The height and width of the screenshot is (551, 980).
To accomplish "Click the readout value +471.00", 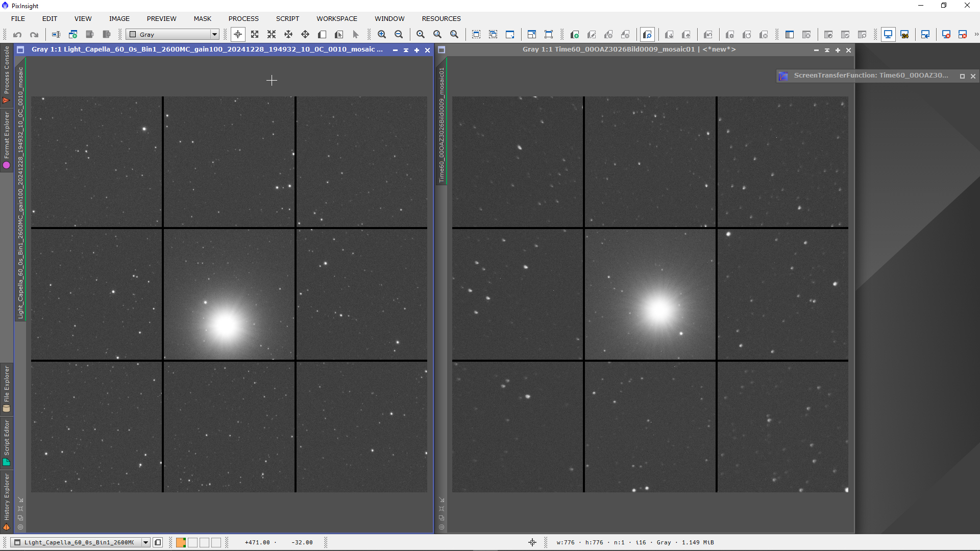I will coord(257,542).
